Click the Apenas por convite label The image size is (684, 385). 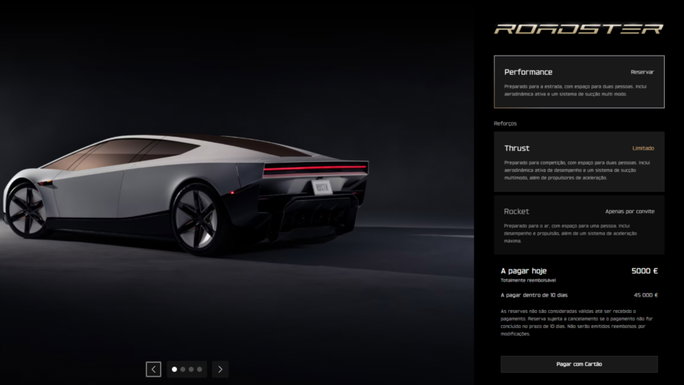tap(629, 211)
